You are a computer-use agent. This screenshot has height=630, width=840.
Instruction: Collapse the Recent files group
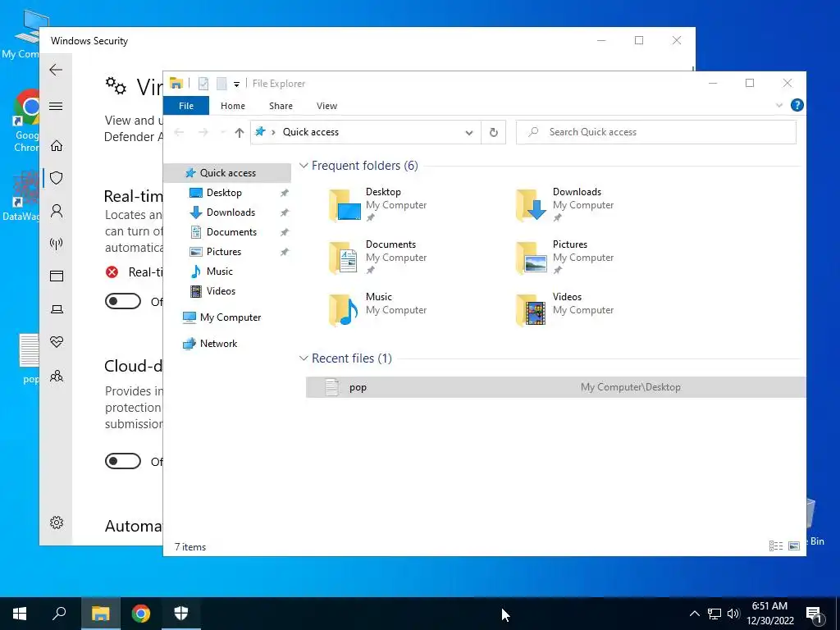point(304,358)
